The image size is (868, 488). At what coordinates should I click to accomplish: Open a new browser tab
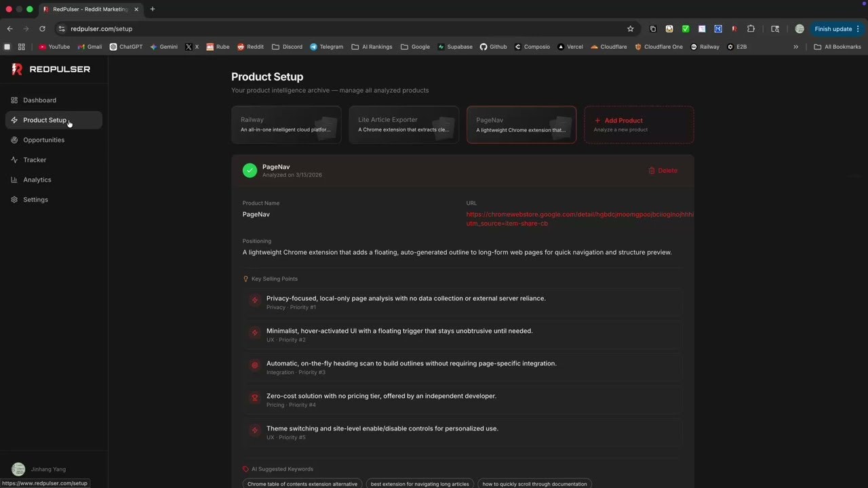pos(153,9)
